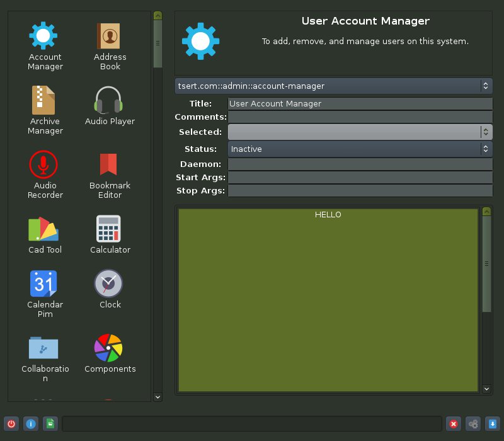Select the Collaboration folder icon
This screenshot has width=504, height=441.
[x=45, y=348]
